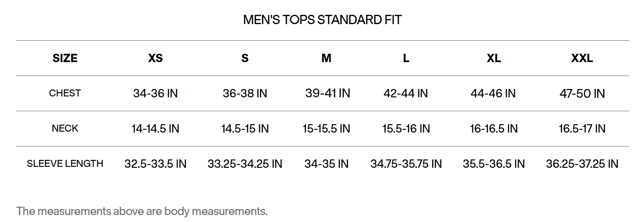Select sleeve length 34-35 IN

(326, 164)
